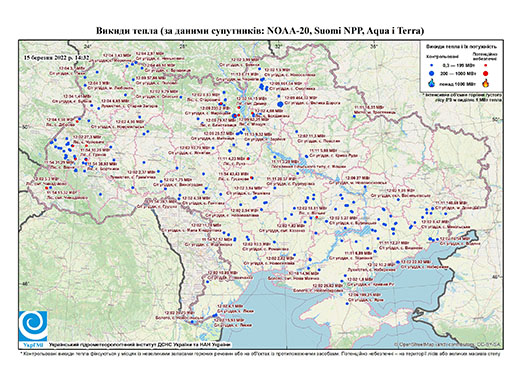Click the legend heading text
This screenshot has height=368, width=520.
pos(462,47)
